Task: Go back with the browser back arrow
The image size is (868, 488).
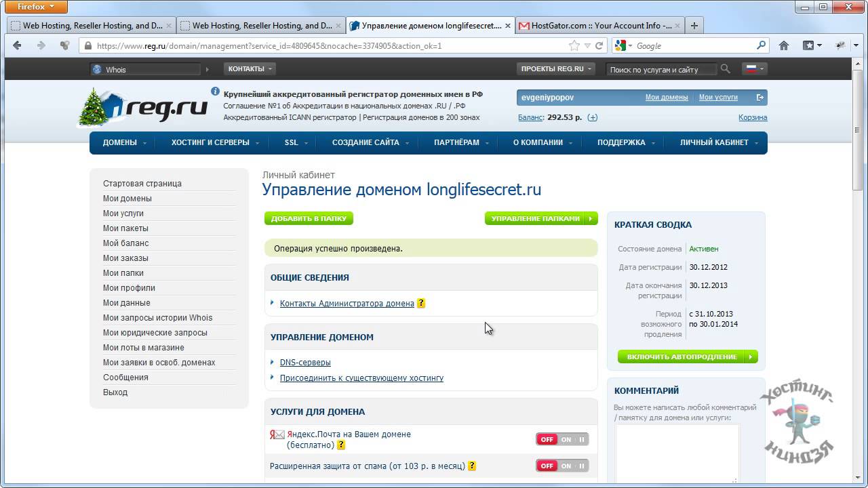Action: [18, 45]
